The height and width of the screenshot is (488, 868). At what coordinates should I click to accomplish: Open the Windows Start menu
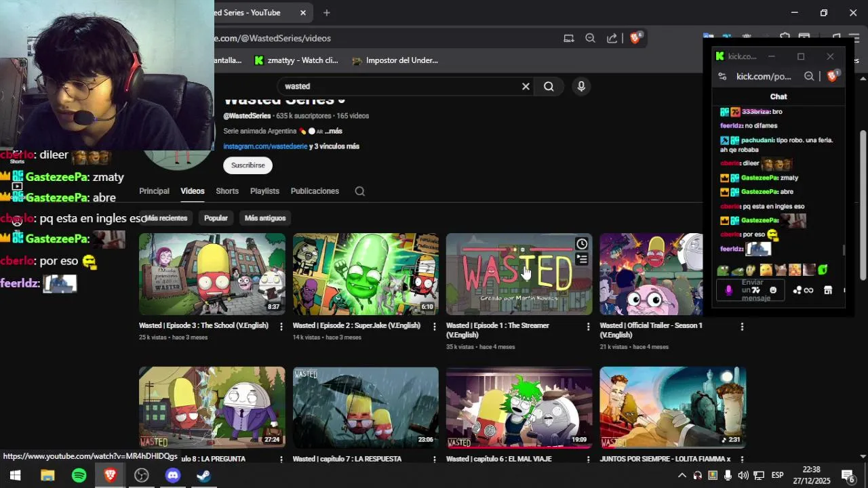tap(15, 475)
